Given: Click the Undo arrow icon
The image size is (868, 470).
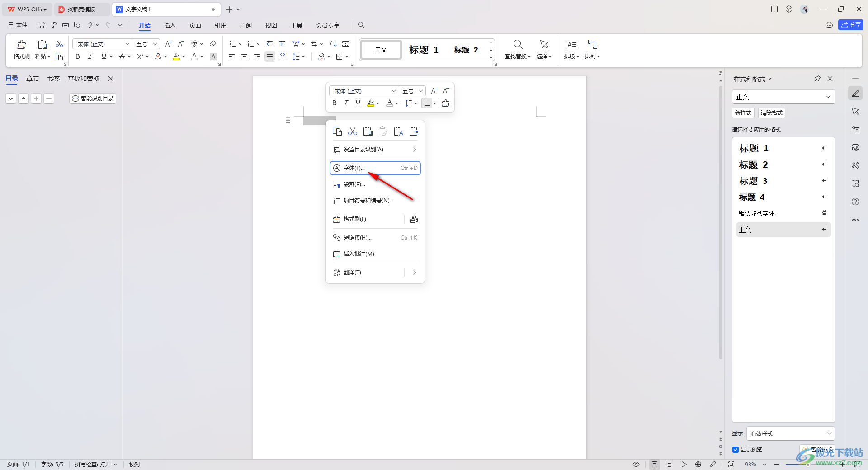Looking at the screenshot, I should (x=90, y=25).
